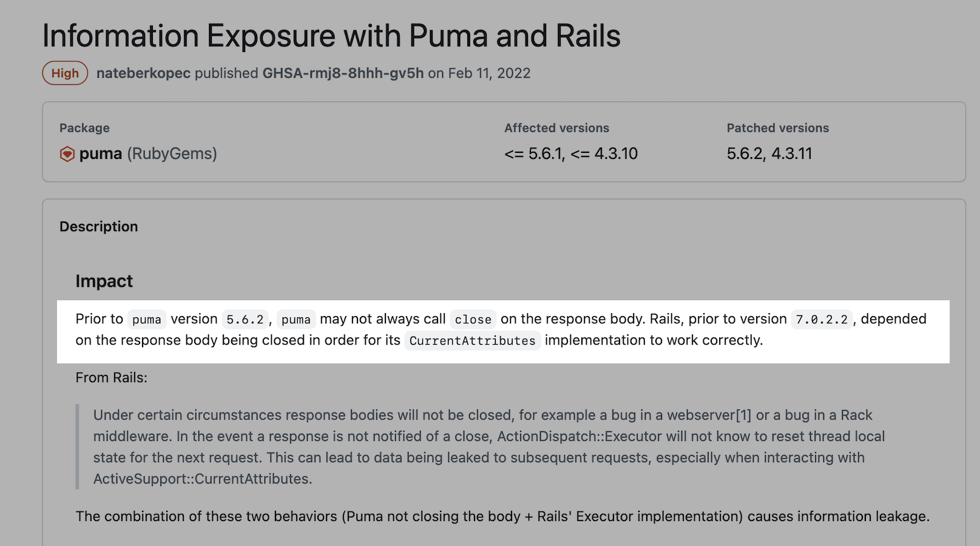Screen dimensions: 980x546
Task: Click the <= 5.6.1, <= 4.3.10 affected versions text
Action: click(x=570, y=153)
